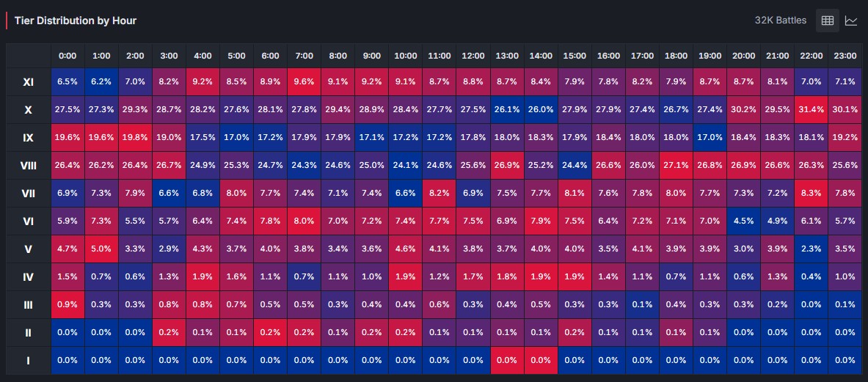Click the 9.6% cell at 7:00

(x=304, y=82)
